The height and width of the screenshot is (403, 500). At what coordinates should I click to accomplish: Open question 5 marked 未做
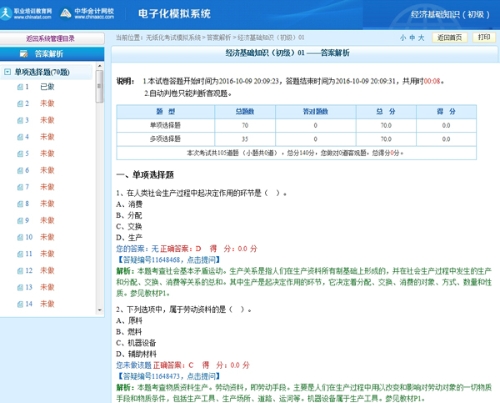(47, 154)
